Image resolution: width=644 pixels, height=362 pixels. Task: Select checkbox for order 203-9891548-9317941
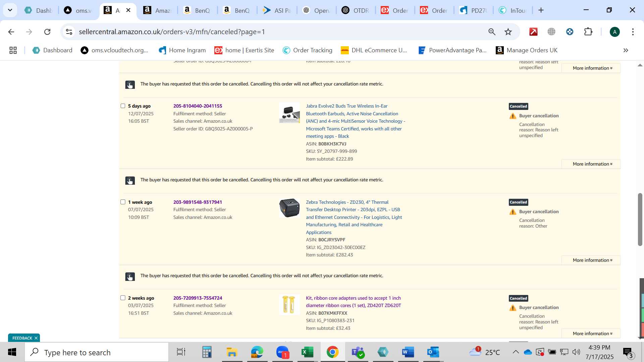tap(123, 202)
